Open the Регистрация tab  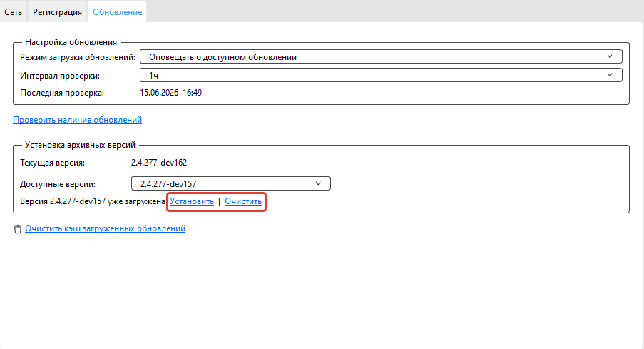point(57,12)
